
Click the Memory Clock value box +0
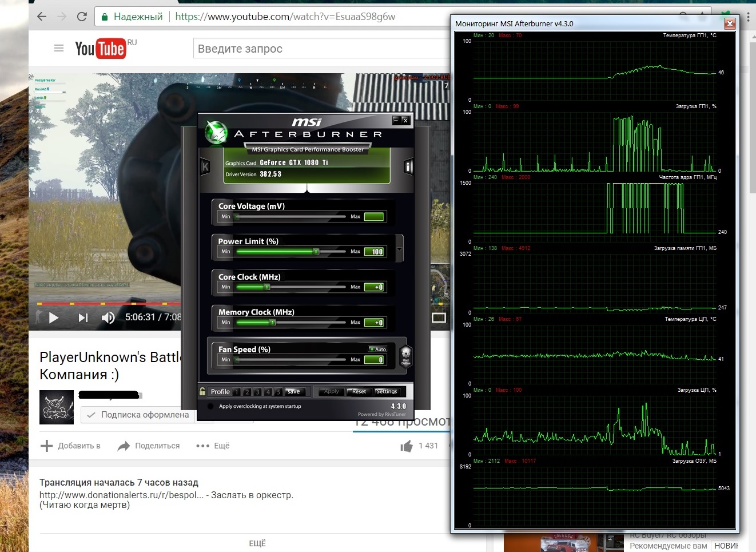(375, 323)
